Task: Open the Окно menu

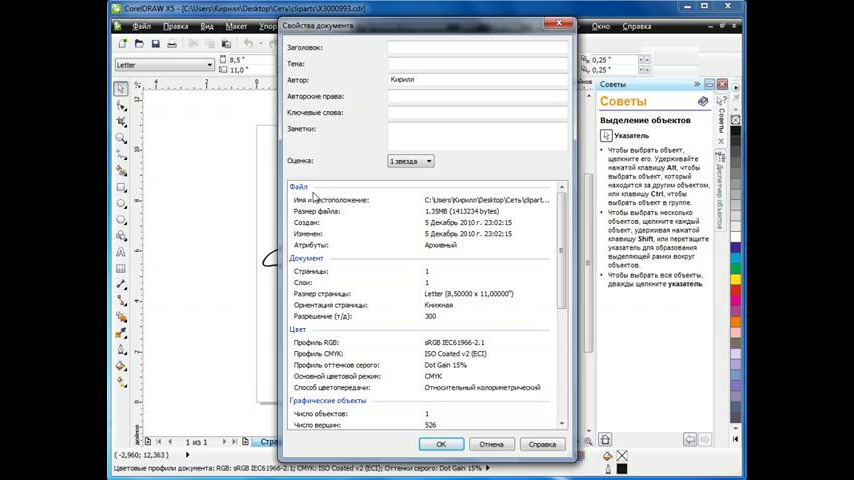Action: tap(601, 27)
